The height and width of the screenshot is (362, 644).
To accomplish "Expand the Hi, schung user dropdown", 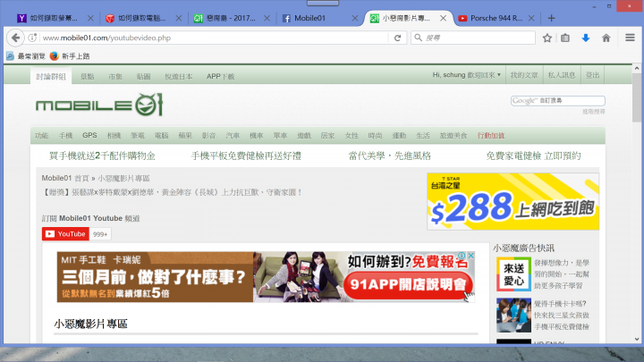I will tap(467, 75).
